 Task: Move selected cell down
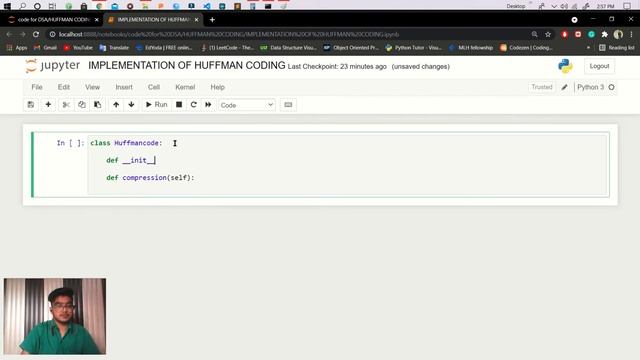point(131,105)
